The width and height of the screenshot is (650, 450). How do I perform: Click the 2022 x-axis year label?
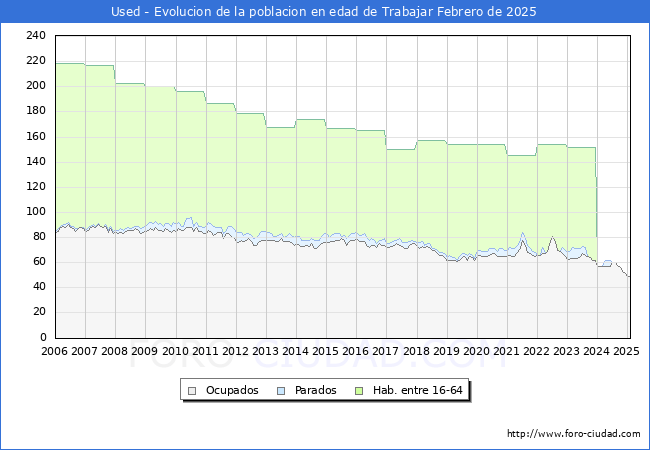pyautogui.click(x=536, y=351)
